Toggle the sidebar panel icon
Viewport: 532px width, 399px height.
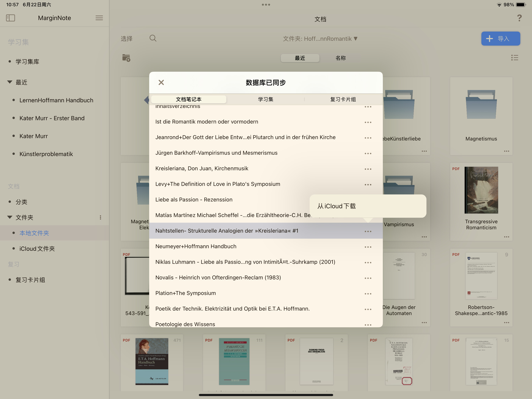(x=10, y=18)
